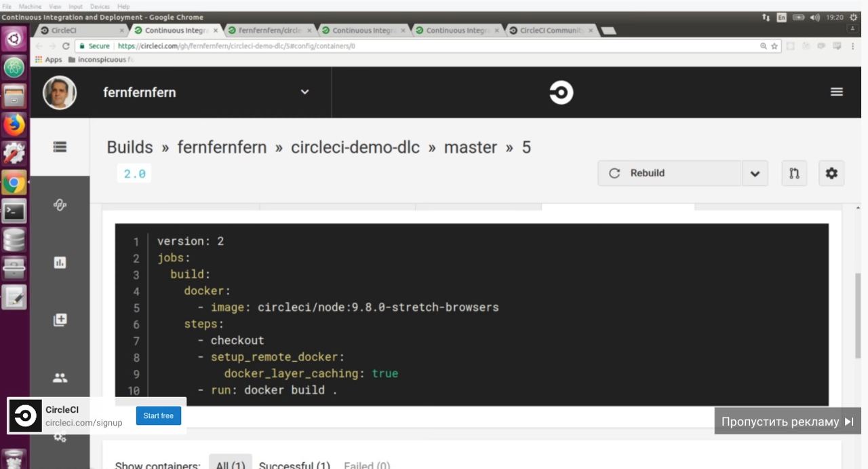Open the system power gear menu
868x469 pixels.
(854, 17)
